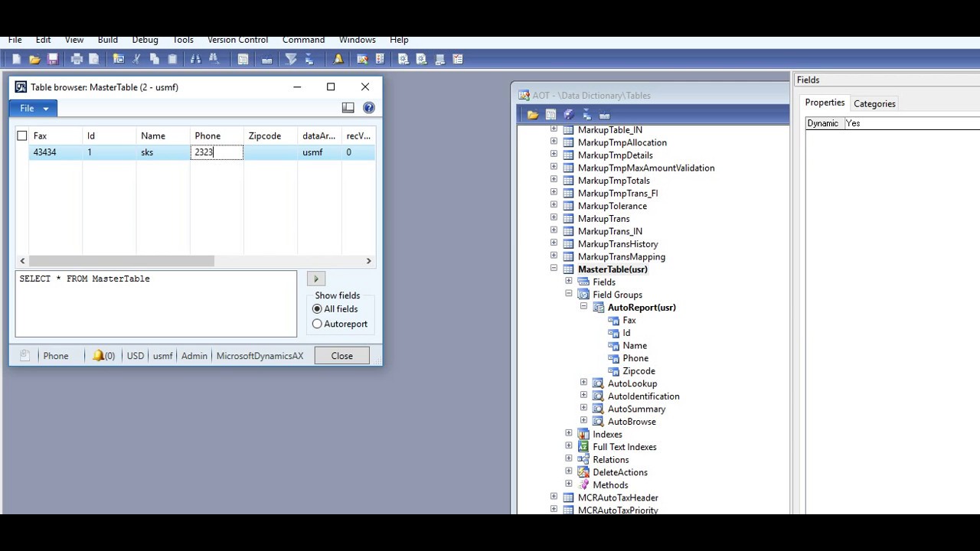Click the Properties sheet toolbar icon

click(x=243, y=59)
